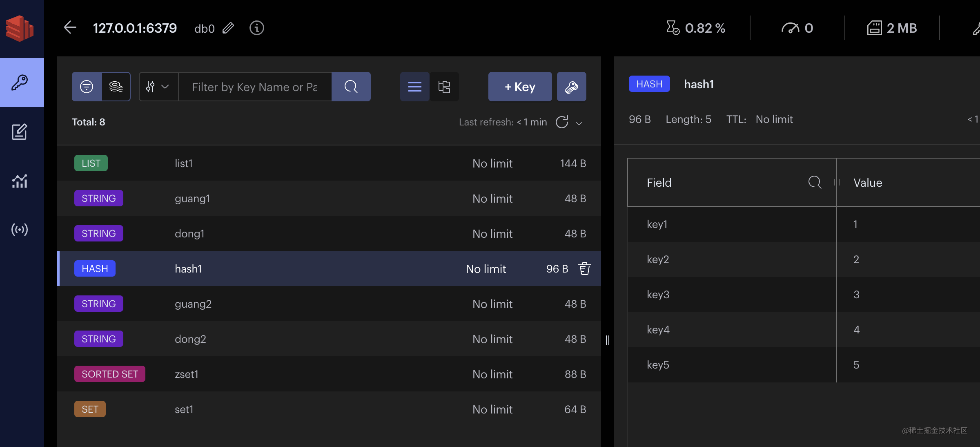Edit database alias with pencil icon
Screen dimensions: 980x447
click(228, 28)
